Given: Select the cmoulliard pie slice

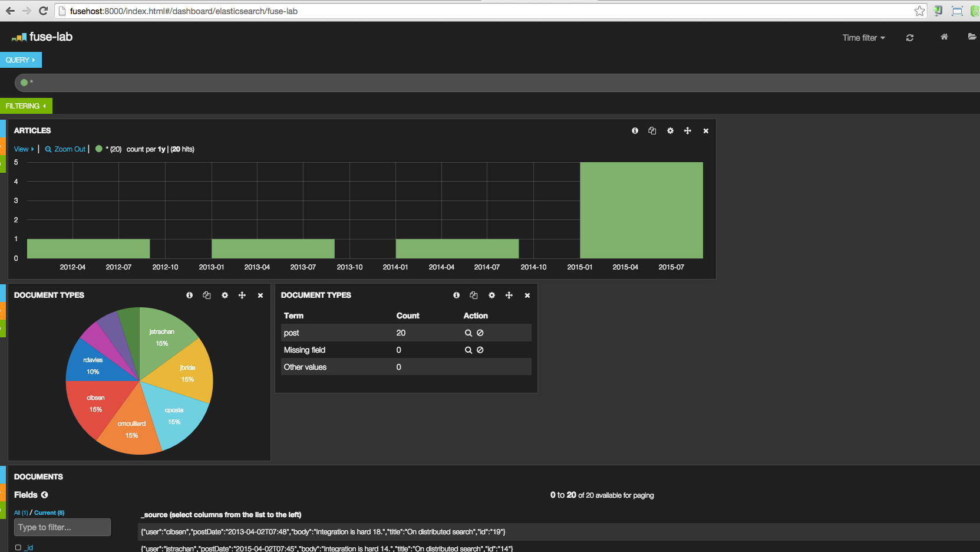Looking at the screenshot, I should 131,429.
